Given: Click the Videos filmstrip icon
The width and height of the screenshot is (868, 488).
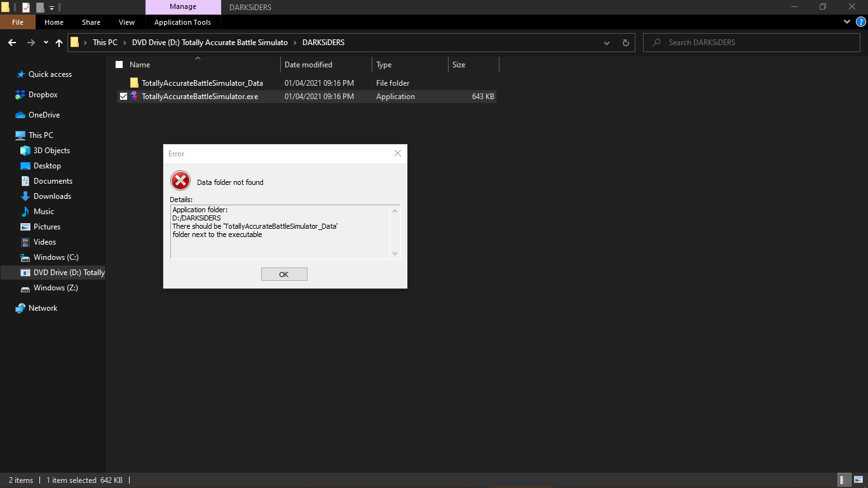Looking at the screenshot, I should tap(25, 242).
